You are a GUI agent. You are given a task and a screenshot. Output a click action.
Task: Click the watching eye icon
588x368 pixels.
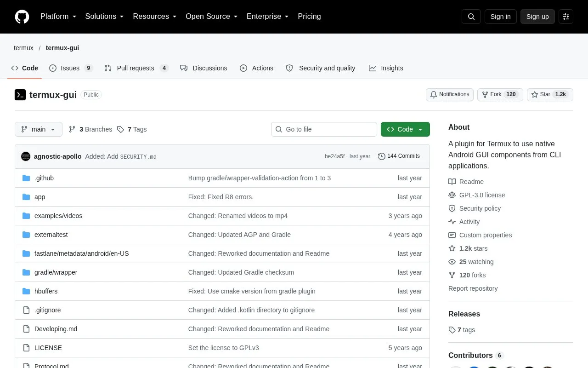point(452,262)
